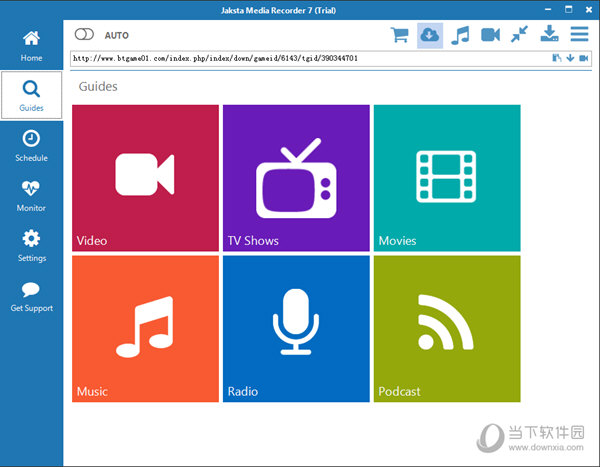Viewport: 600px width, 467px height.
Task: Open the Schedule sidebar section
Action: click(x=31, y=146)
